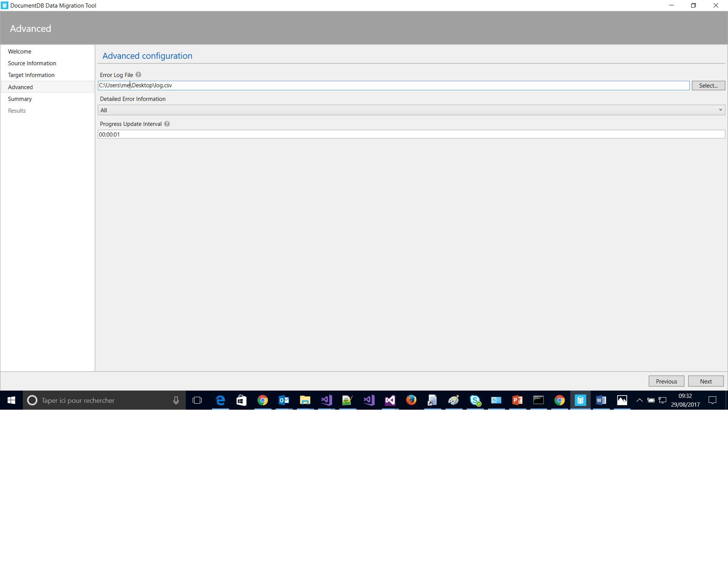Click the Select... file button
Screen dimensions: 728x569
click(x=708, y=86)
